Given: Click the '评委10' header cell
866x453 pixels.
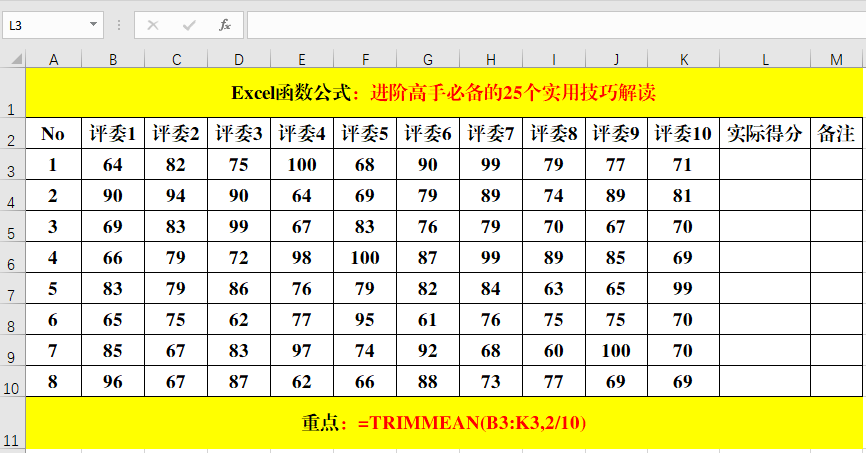Looking at the screenshot, I should 683,133.
